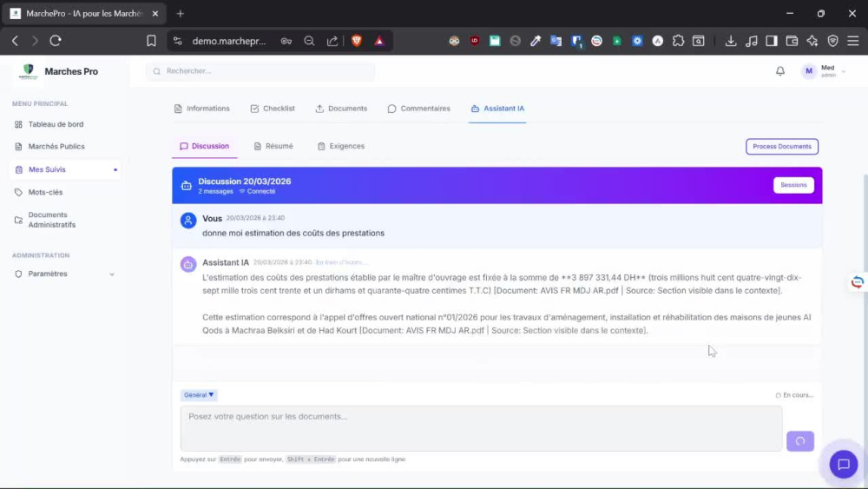The height and width of the screenshot is (489, 868).
Task: Click the question input text area
Action: pyautogui.click(x=481, y=428)
